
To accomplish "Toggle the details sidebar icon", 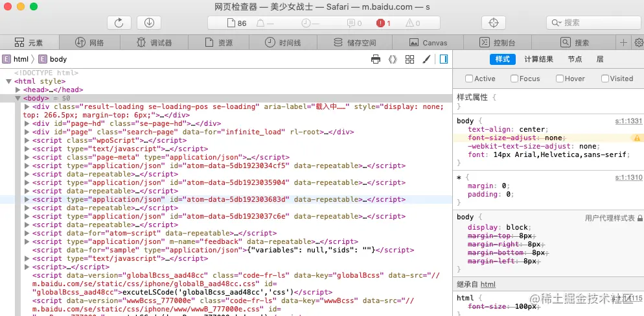I will 444,59.
